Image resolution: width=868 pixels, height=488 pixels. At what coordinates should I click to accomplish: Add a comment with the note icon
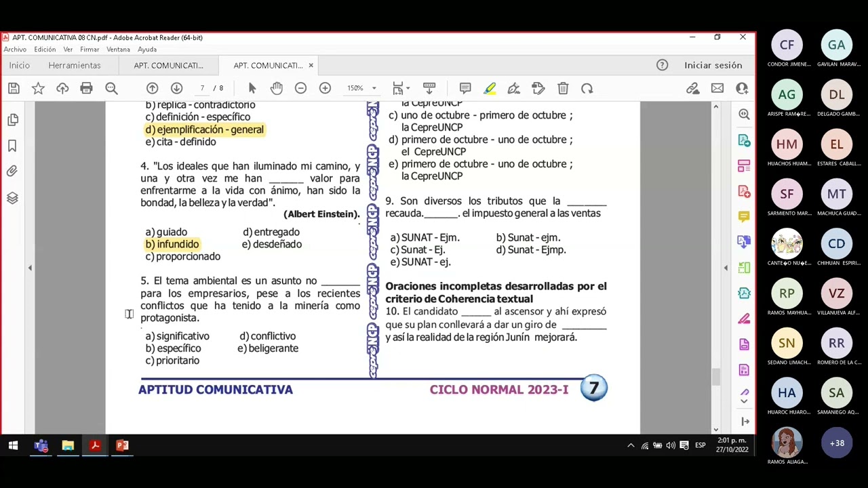pyautogui.click(x=465, y=89)
